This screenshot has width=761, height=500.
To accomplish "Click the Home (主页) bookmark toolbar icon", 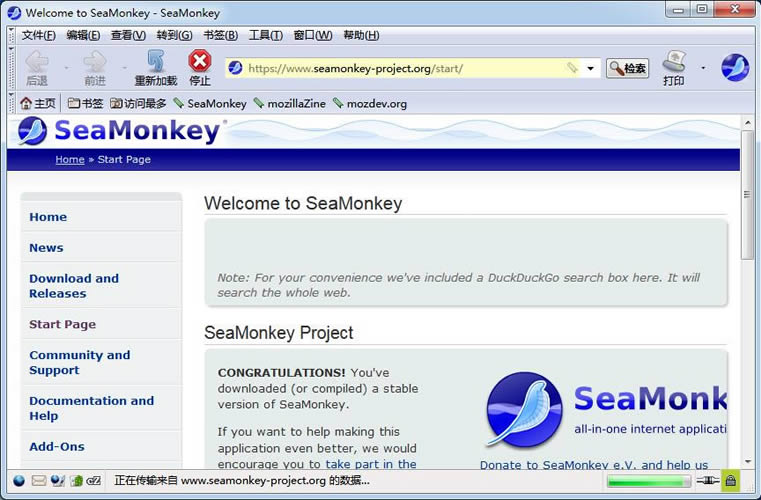I will pos(38,103).
